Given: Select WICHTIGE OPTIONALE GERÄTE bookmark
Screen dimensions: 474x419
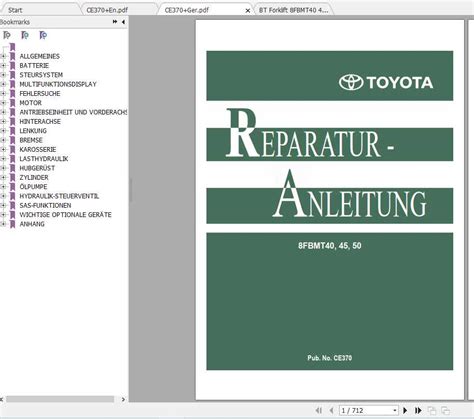Looking at the screenshot, I should point(65,215).
